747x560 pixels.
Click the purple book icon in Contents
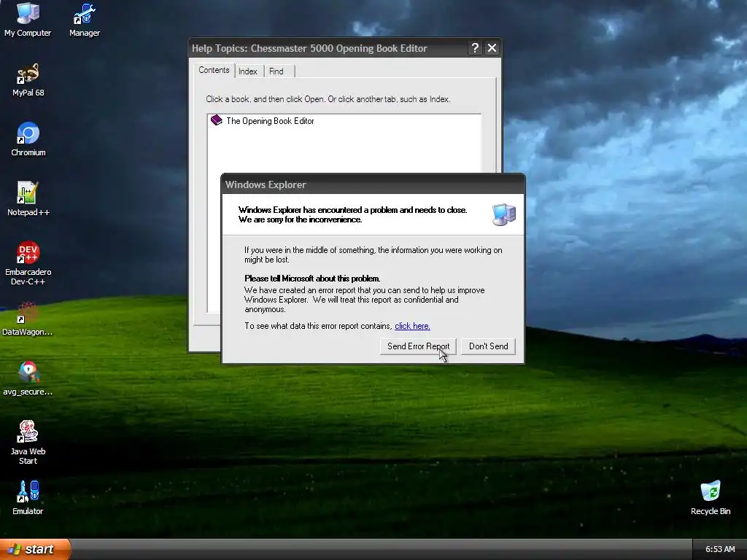tap(216, 120)
